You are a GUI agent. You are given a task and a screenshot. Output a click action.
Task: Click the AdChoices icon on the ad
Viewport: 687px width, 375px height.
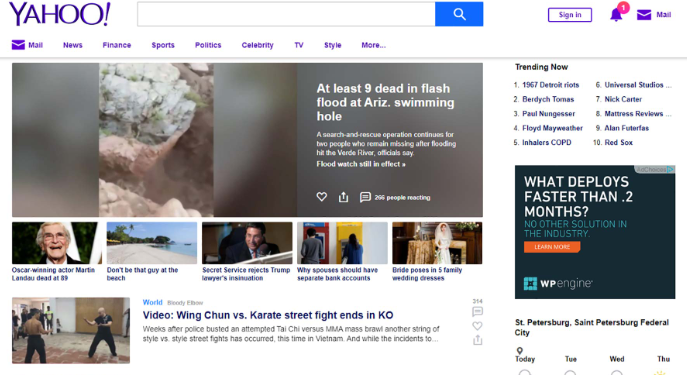click(x=670, y=170)
